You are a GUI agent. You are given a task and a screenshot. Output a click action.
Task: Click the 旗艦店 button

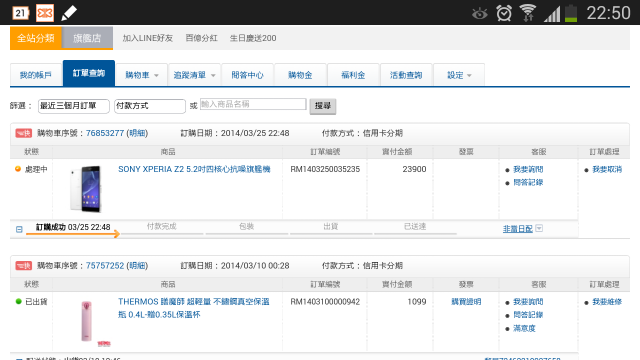click(87, 38)
